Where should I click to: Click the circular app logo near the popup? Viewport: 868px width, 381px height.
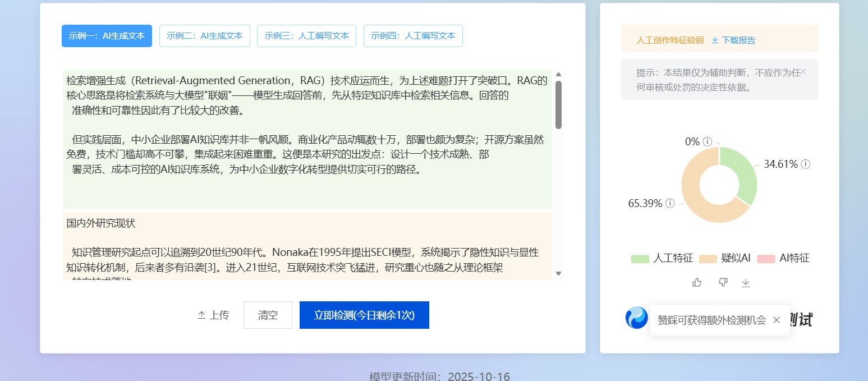pyautogui.click(x=636, y=317)
